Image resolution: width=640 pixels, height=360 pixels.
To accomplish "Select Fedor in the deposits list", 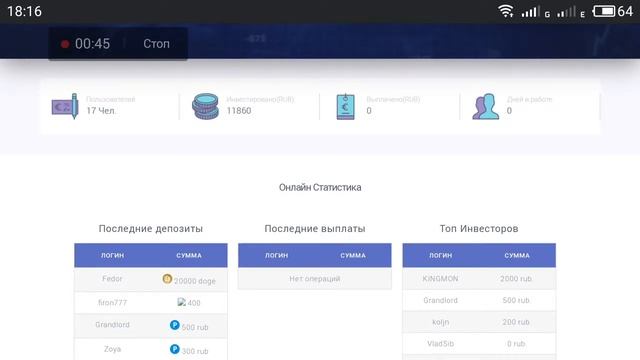I will click(112, 279).
